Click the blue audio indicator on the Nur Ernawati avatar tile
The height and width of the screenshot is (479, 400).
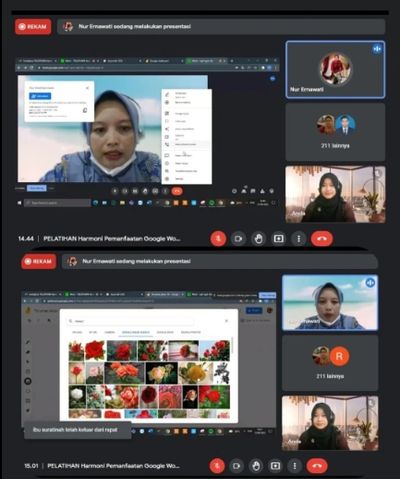click(377, 49)
